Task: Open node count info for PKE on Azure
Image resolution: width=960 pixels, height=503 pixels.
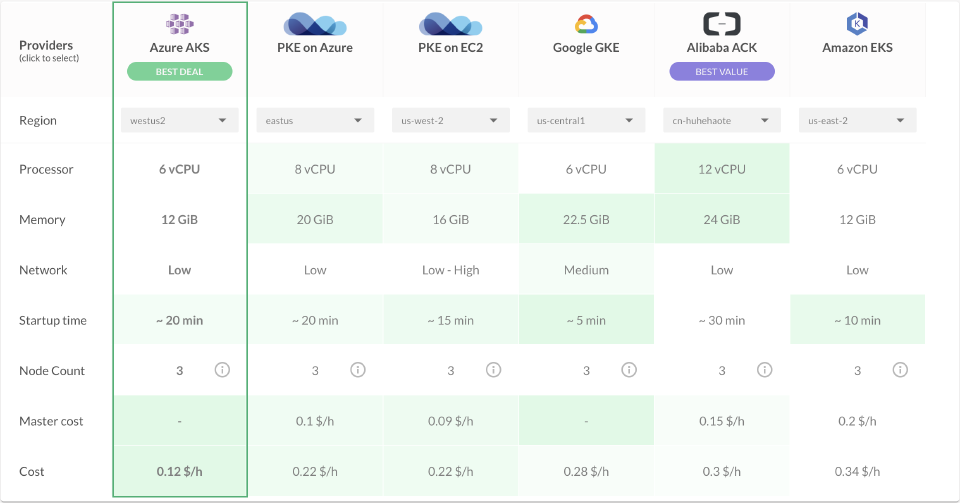Action: (358, 370)
